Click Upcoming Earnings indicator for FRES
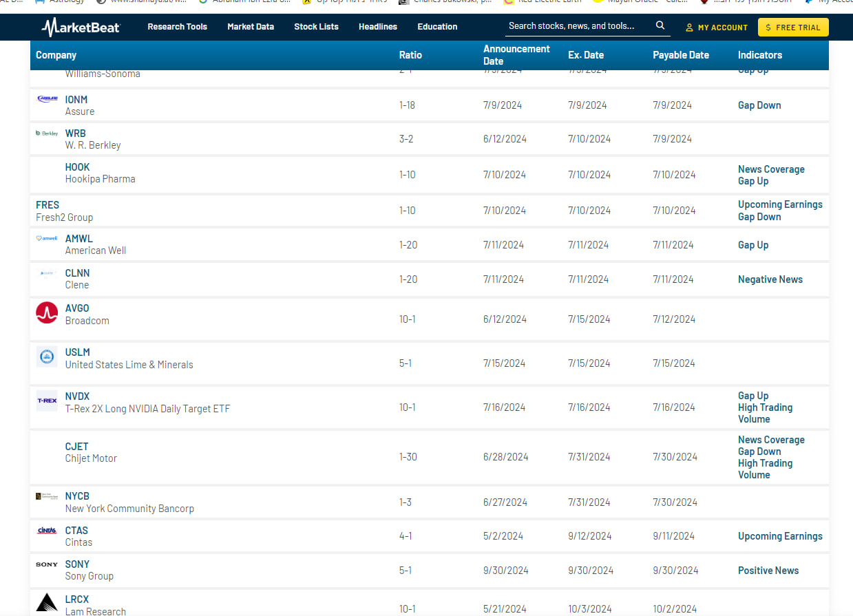Screen dimensions: 853x616 [x=780, y=204]
